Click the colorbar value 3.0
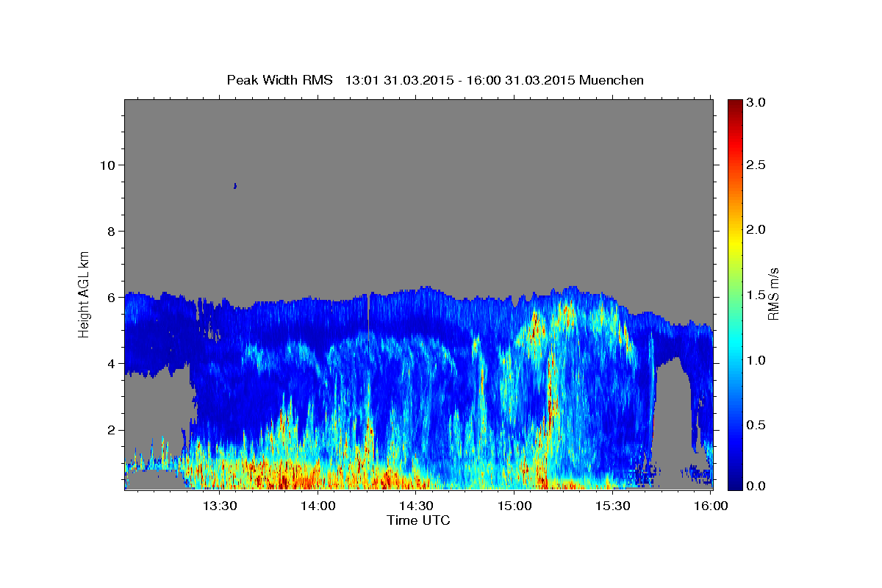The height and width of the screenshot is (588, 882). click(x=756, y=103)
